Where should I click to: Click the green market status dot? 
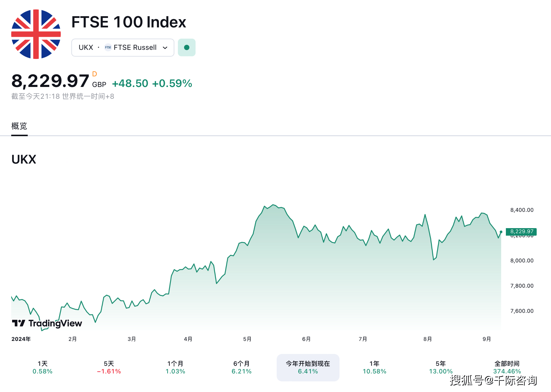(x=187, y=47)
